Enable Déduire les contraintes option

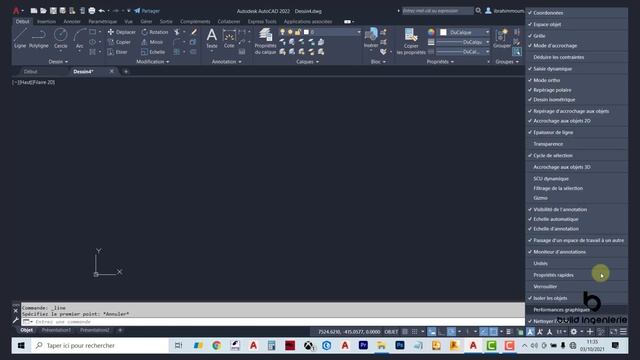click(x=576, y=57)
